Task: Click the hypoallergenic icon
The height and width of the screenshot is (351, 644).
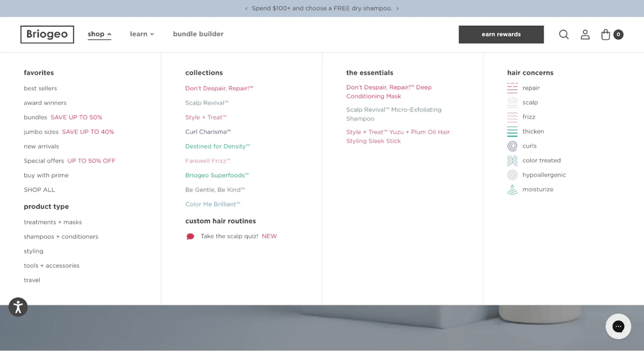Action: click(512, 174)
